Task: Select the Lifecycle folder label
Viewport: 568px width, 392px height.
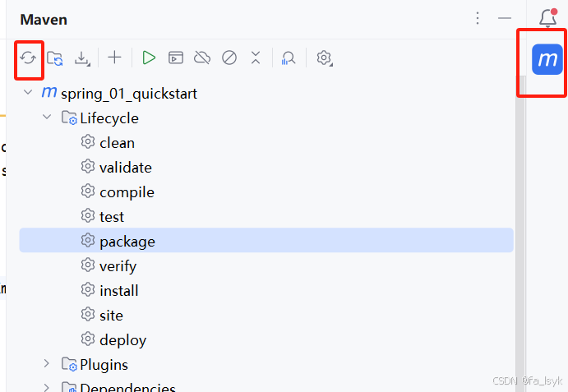Action: point(109,118)
